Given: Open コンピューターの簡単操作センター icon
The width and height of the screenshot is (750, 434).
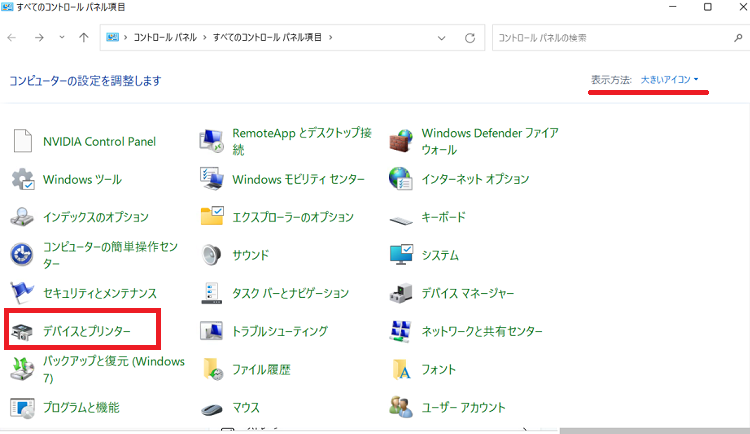Looking at the screenshot, I should [22, 255].
